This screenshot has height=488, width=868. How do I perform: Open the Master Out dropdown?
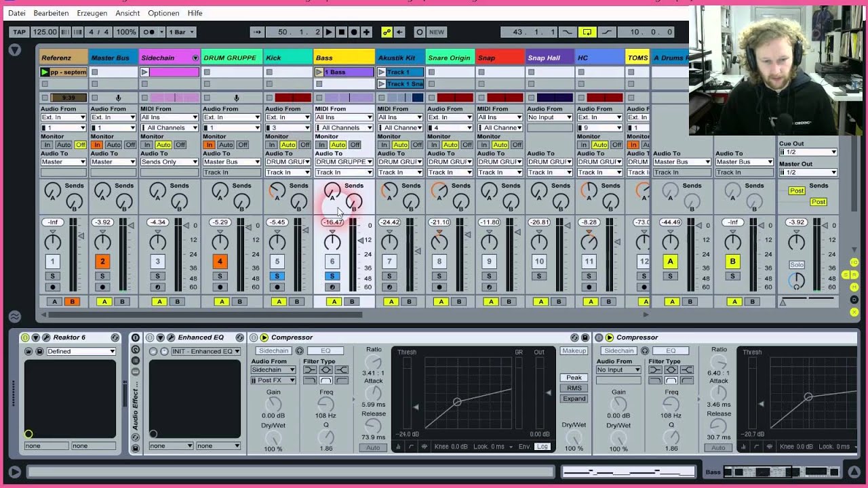[808, 173]
